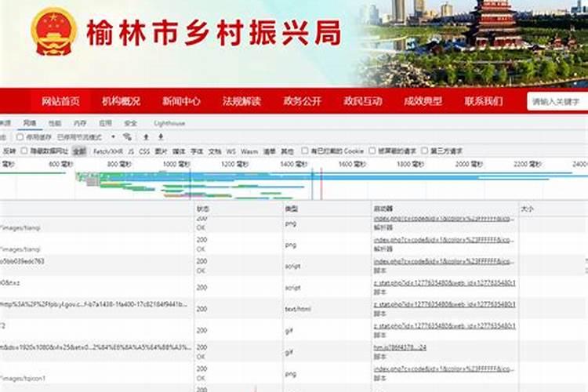Click the 网站首页 home nav item
This screenshot has width=588, height=392.
(x=60, y=101)
